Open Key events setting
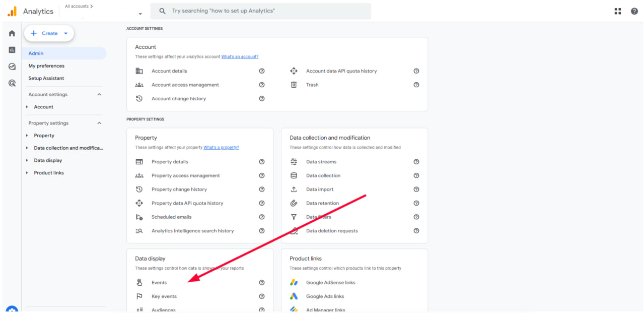 tap(164, 296)
